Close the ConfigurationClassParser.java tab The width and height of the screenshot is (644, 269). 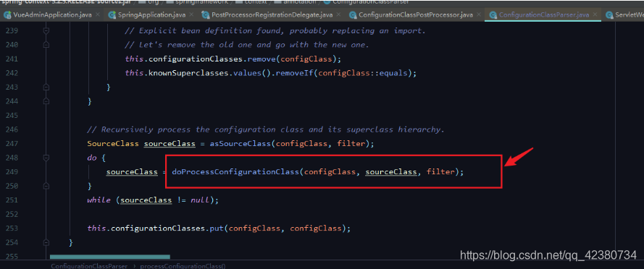[x=595, y=14]
